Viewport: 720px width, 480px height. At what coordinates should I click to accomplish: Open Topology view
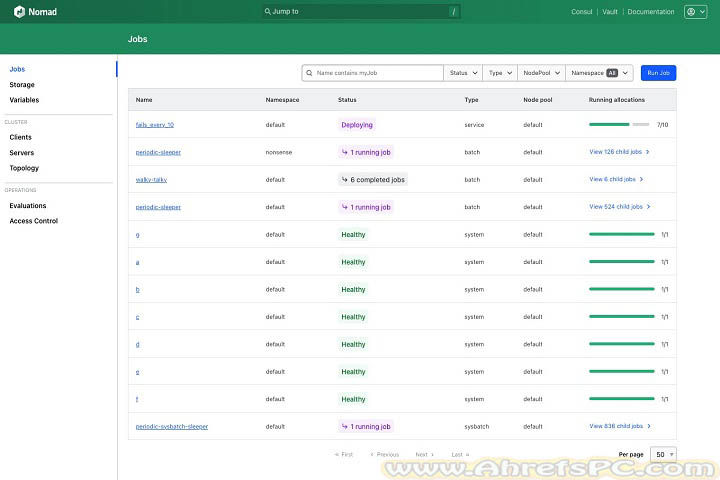24,168
